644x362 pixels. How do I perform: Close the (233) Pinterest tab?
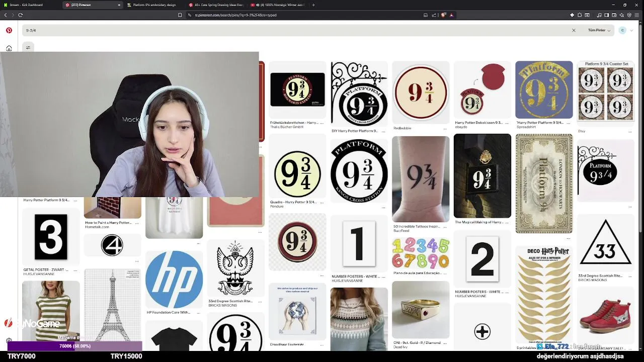(119, 5)
